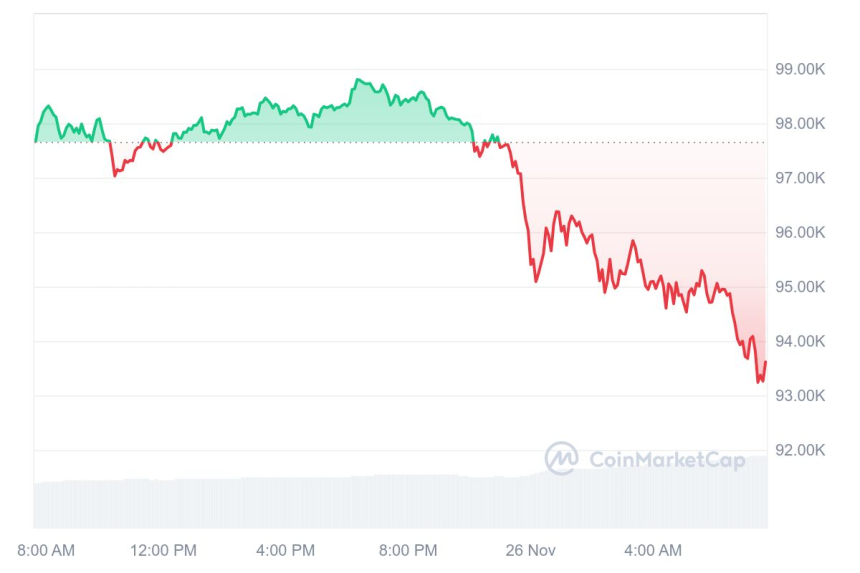Click the red dip near the chart's left start

click(115, 175)
